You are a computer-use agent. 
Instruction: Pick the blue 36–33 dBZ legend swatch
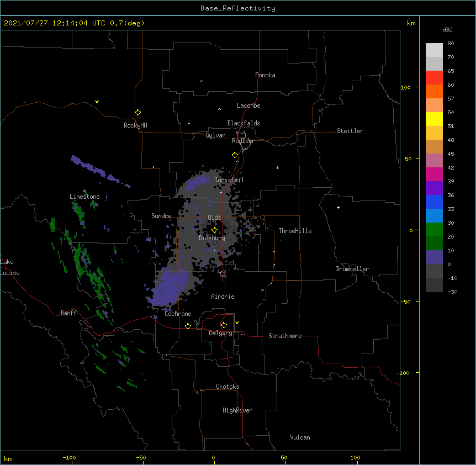click(x=434, y=202)
